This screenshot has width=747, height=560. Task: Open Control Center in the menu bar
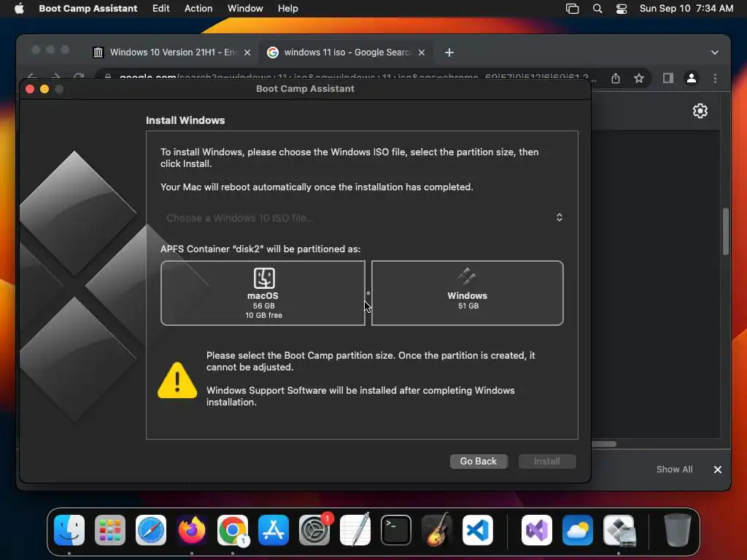coord(622,9)
